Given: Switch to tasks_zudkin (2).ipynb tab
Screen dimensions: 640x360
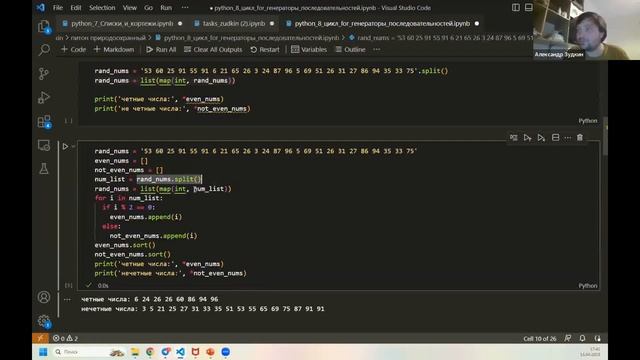Looking at the screenshot, I should pos(234,24).
